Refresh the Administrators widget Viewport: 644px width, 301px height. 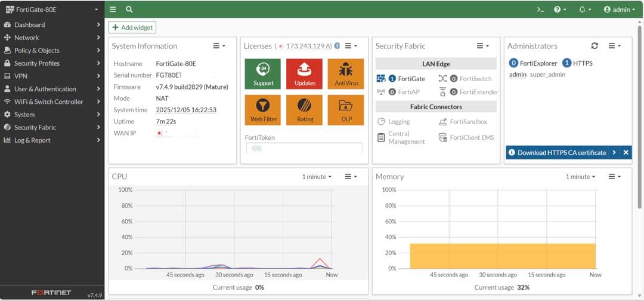595,46
